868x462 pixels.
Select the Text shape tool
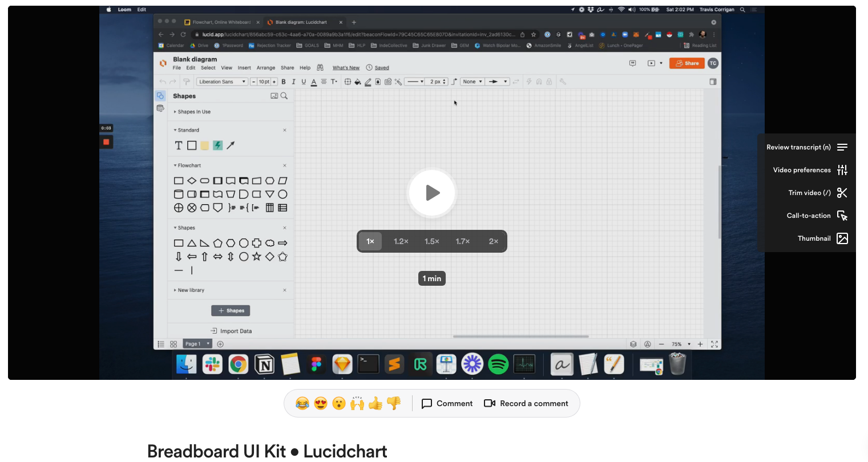(x=179, y=145)
